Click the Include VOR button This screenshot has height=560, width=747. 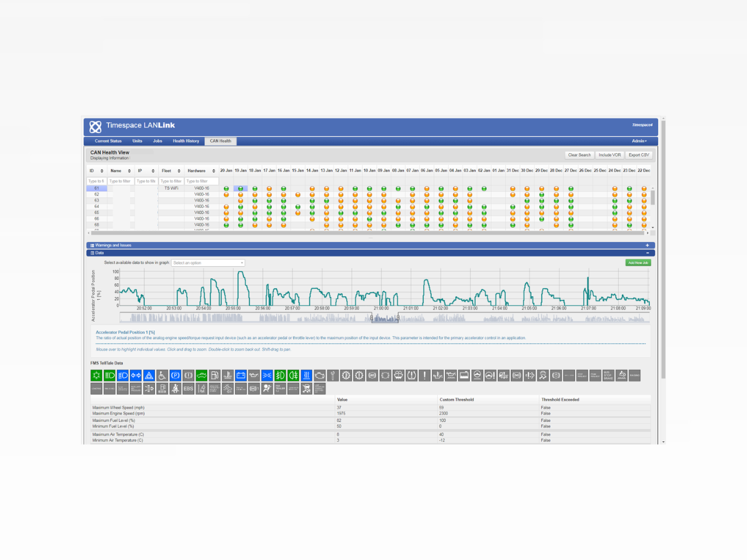610,155
